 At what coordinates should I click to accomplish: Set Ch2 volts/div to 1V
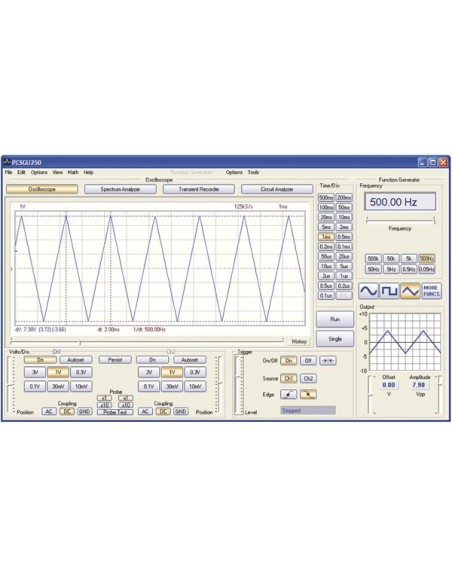click(172, 372)
